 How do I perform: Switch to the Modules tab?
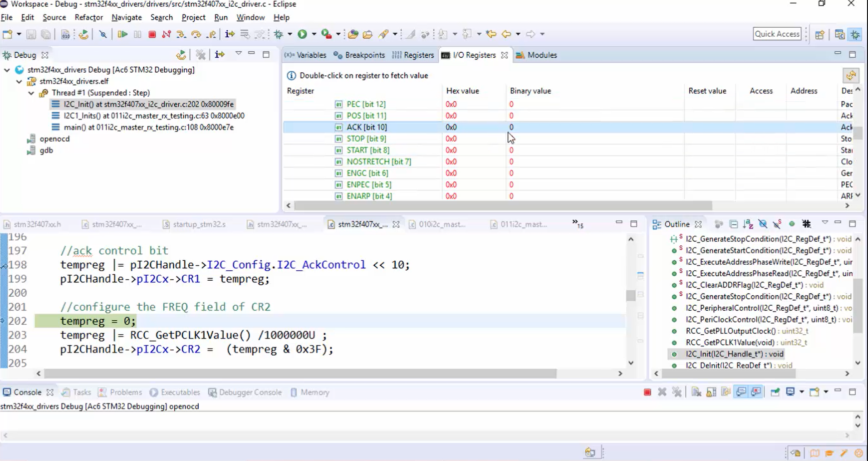tap(537, 55)
